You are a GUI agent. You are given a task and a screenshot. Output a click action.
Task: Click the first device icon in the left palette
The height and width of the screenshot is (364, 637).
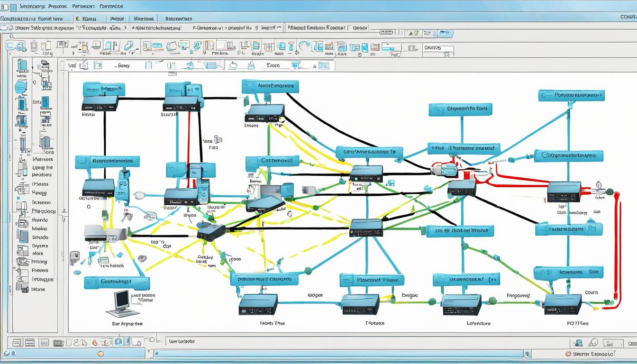22,65
